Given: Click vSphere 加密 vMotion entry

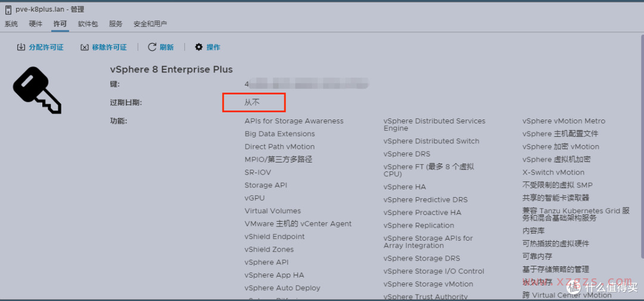Looking at the screenshot, I should pyautogui.click(x=561, y=146).
